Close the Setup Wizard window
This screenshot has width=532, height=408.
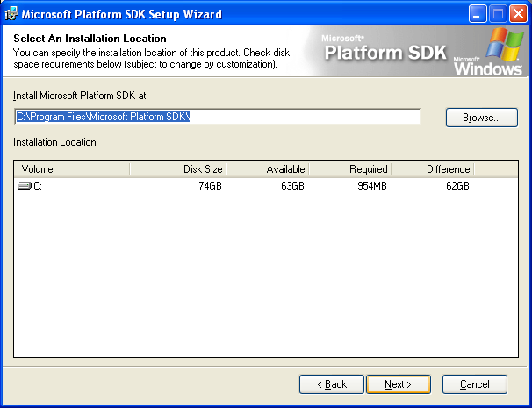coord(519,14)
